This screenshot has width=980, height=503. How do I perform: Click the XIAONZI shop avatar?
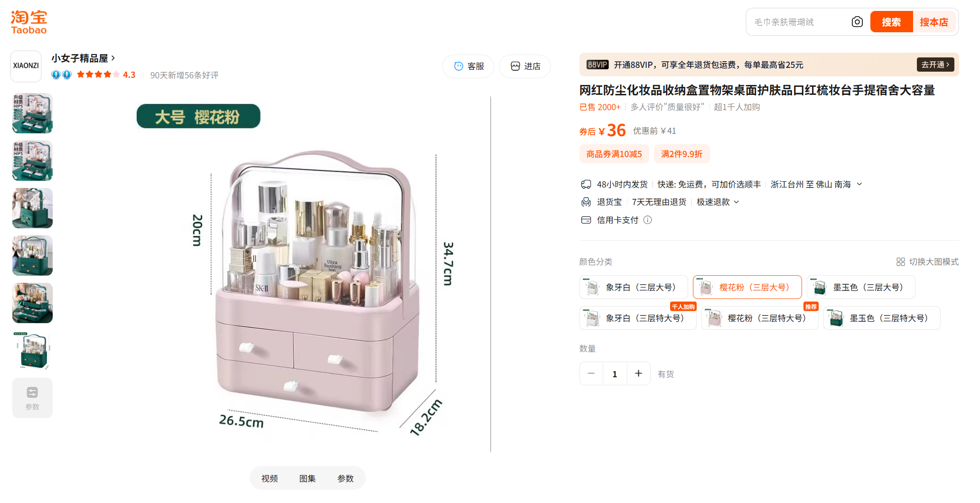click(26, 66)
